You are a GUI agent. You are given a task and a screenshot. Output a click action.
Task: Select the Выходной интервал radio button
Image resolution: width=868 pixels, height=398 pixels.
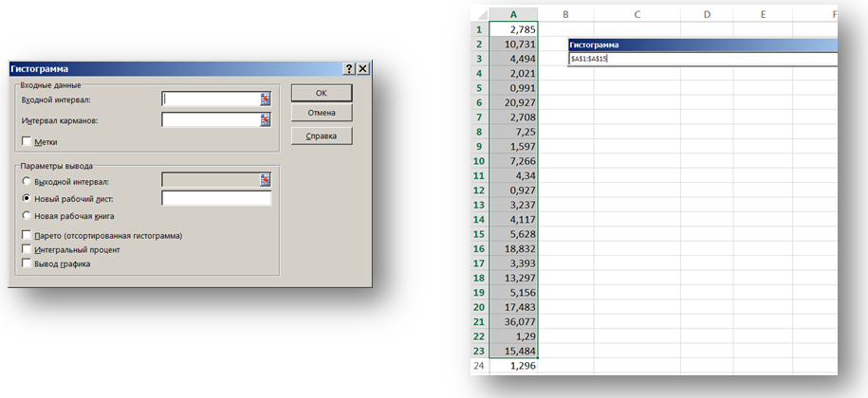pos(26,181)
